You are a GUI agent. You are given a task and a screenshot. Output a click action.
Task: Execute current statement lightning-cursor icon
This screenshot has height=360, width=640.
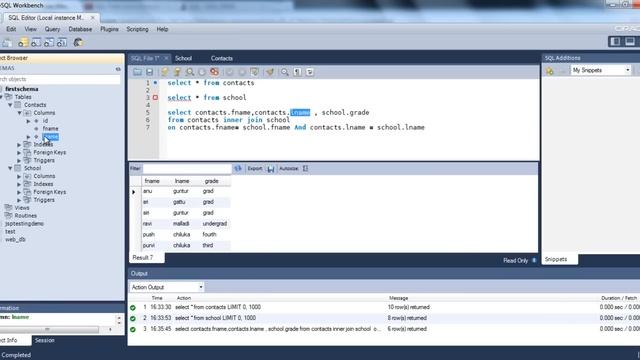[x=177, y=72]
